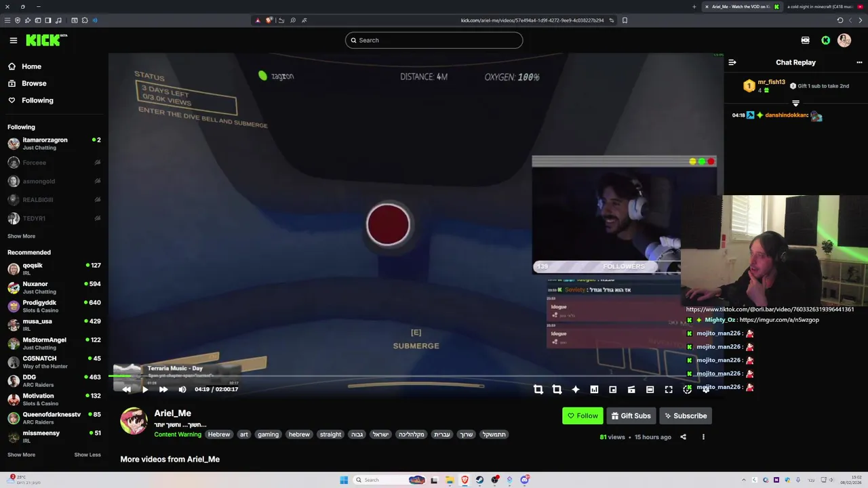This screenshot has height=488, width=868.
Task: Open video settings gear
Action: coord(706,389)
